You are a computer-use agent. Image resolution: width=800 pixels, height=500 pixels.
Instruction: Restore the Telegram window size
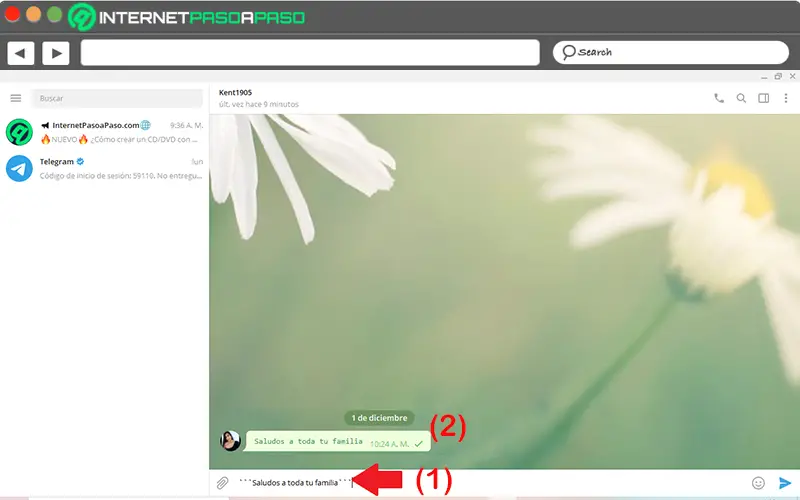coord(778,77)
